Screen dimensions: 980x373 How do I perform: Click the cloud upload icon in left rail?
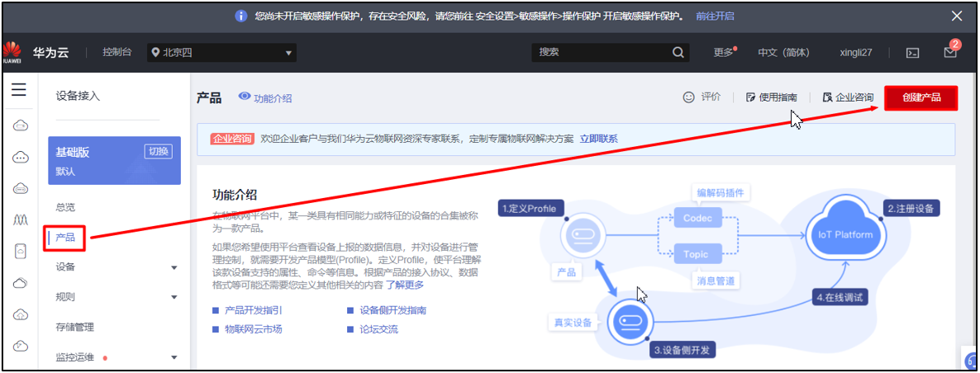pos(19,314)
